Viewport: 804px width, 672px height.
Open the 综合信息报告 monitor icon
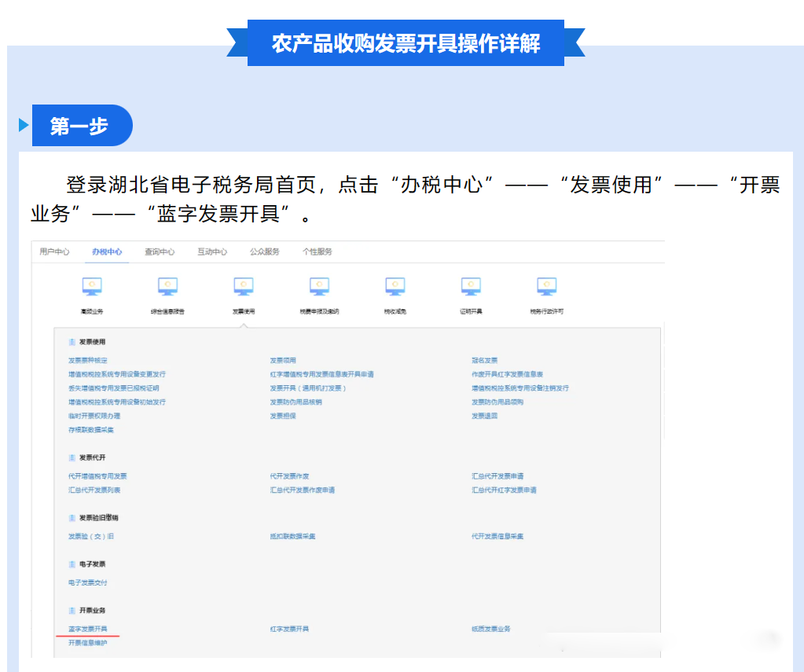coord(167,286)
